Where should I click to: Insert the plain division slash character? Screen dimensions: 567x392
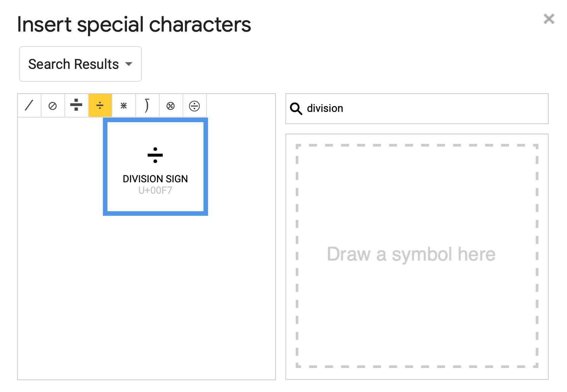[x=29, y=105]
